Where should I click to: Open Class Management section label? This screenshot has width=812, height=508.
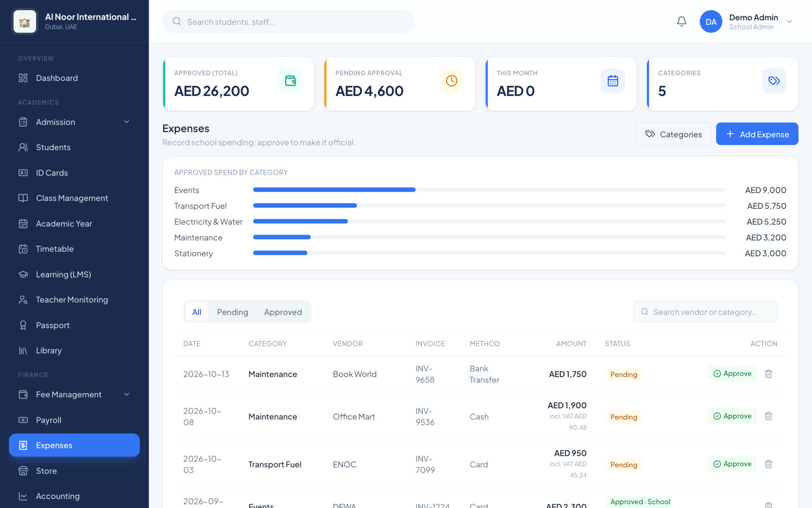pos(72,198)
